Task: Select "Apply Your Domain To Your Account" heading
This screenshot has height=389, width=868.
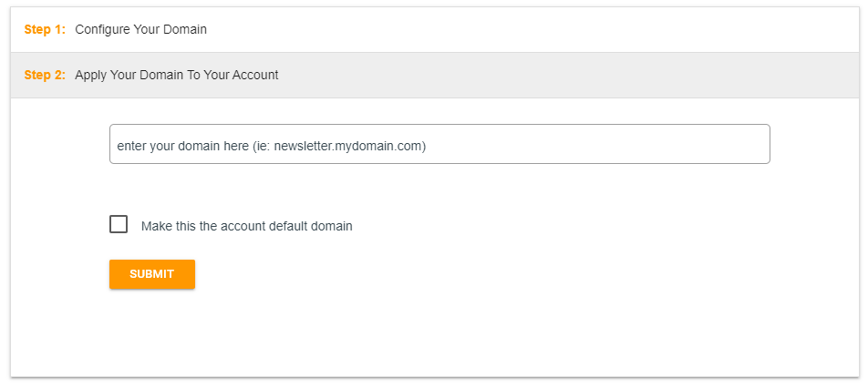Action: (177, 75)
